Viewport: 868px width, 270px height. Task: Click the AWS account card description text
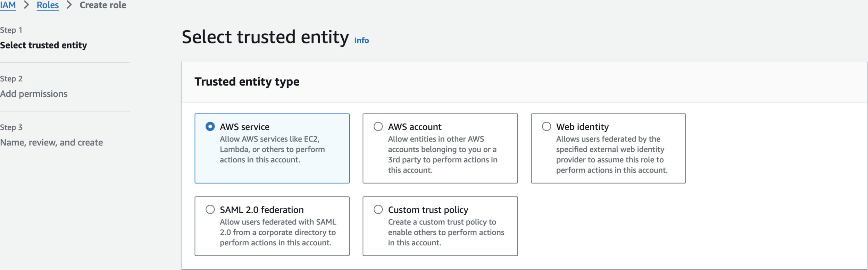tap(442, 154)
